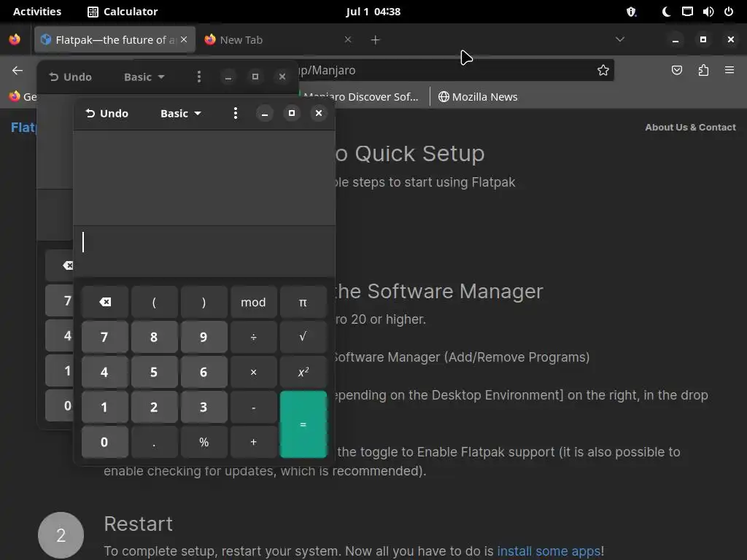Click digit 5 in front calculator
The image size is (747, 560).
pos(155,372)
